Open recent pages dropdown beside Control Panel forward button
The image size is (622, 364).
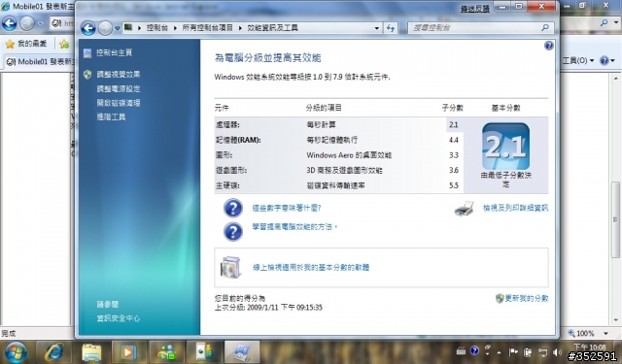118,28
